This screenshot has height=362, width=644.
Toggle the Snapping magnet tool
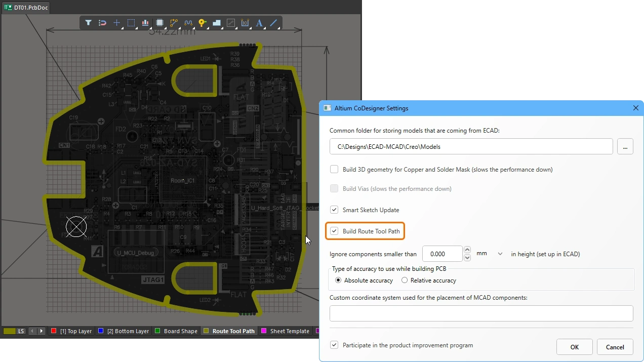coord(102,23)
